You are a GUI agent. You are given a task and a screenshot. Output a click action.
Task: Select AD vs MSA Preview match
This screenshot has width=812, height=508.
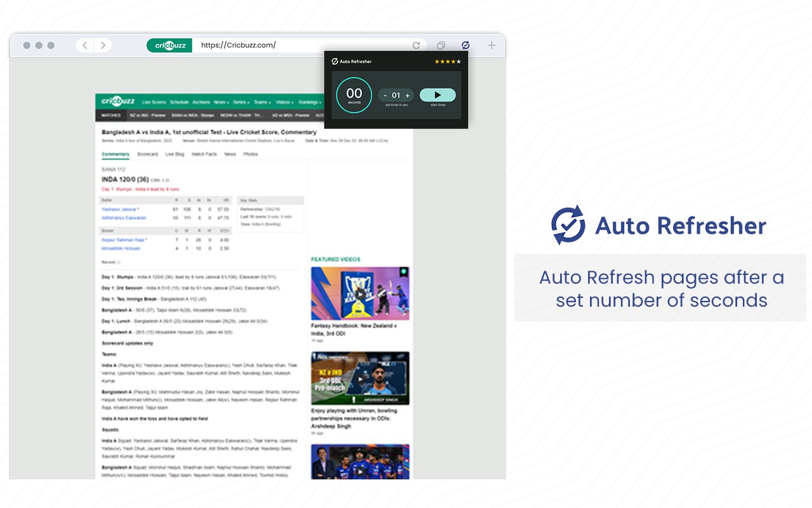[x=291, y=116]
